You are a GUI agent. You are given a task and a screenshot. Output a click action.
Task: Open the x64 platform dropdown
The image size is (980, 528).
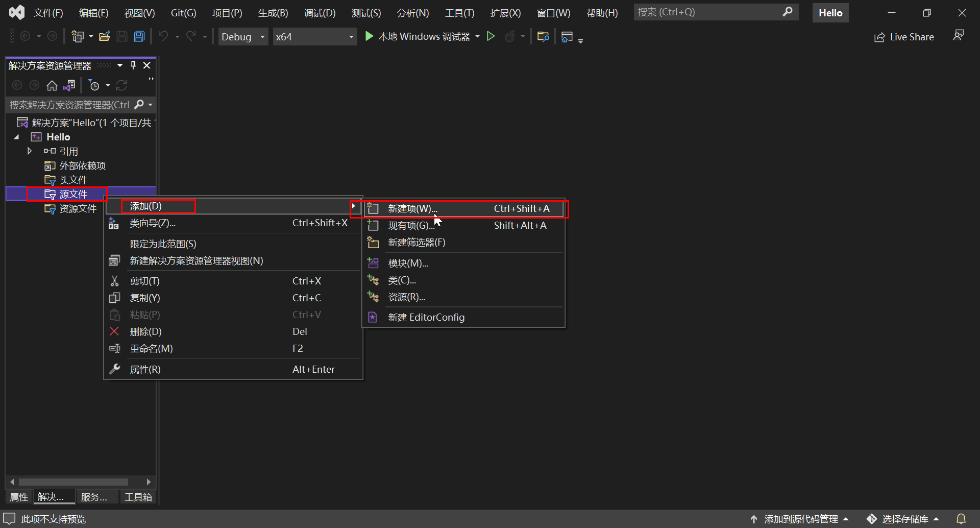pyautogui.click(x=315, y=37)
